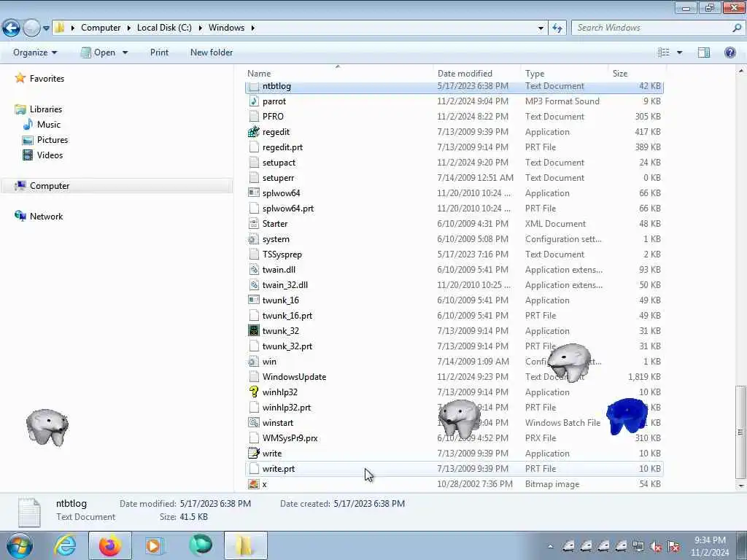Open Firefox from the taskbar
The height and width of the screenshot is (560, 747).
(x=110, y=545)
